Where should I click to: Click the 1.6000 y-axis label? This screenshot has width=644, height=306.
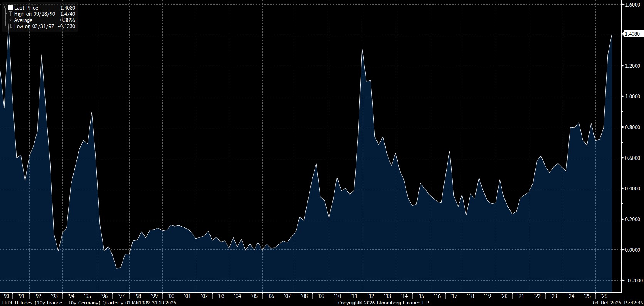632,5
